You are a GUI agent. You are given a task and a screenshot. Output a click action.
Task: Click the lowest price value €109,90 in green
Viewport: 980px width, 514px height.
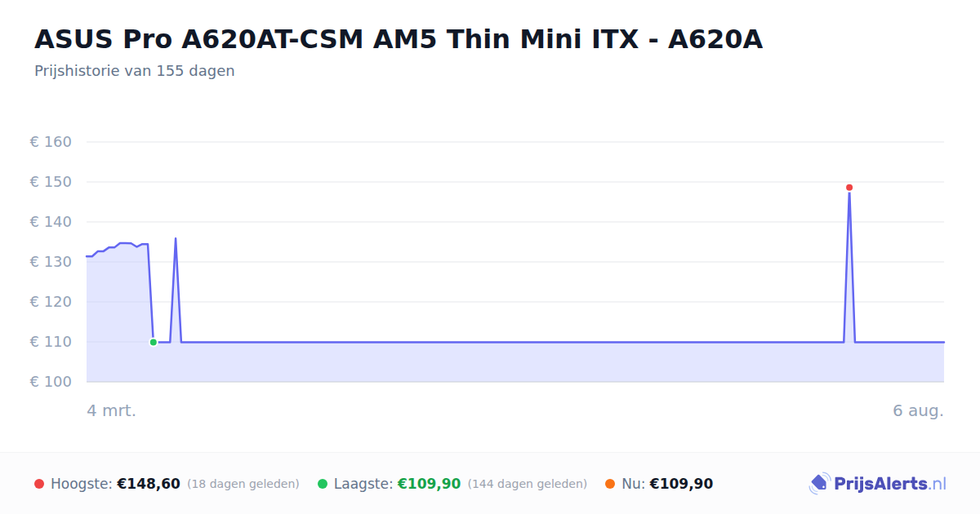coord(429,484)
